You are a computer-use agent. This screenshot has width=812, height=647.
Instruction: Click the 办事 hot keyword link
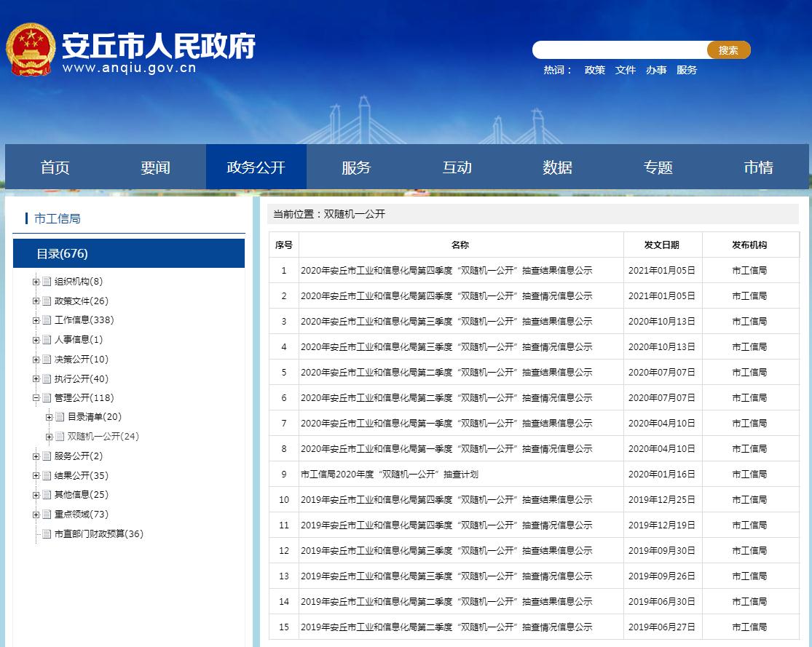pyautogui.click(x=655, y=71)
